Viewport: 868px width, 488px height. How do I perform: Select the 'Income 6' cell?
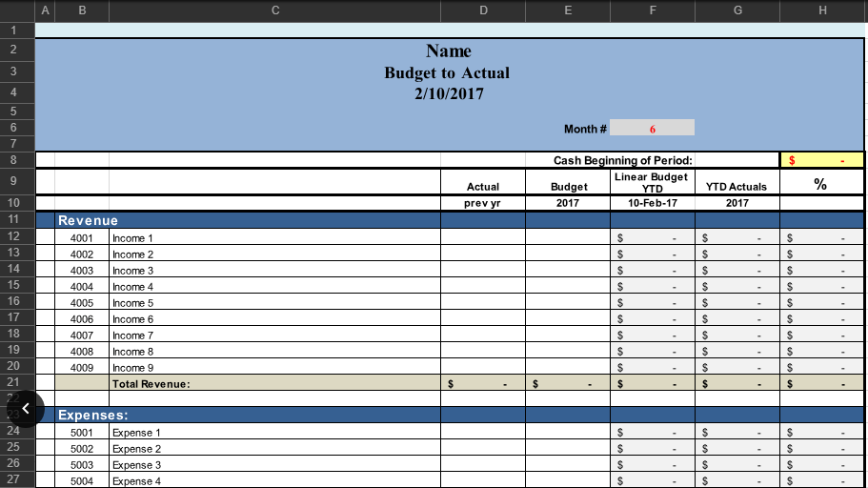click(x=275, y=319)
